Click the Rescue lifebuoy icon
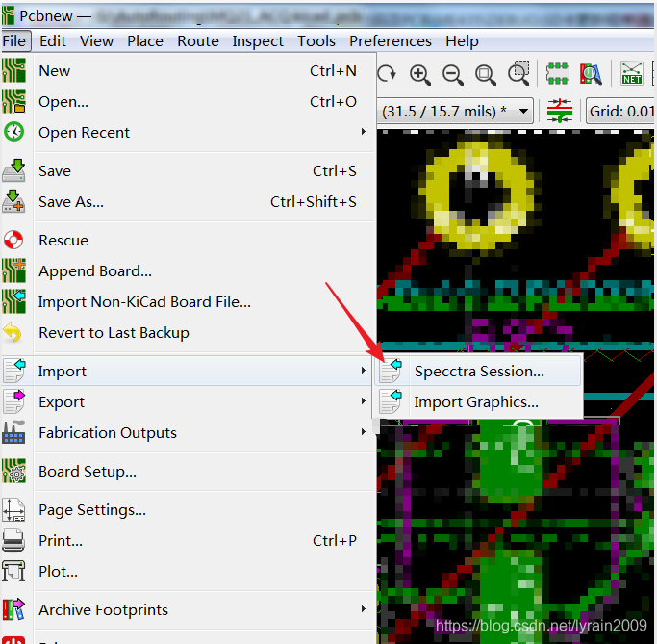Viewport: 657px width, 644px height. (13, 240)
